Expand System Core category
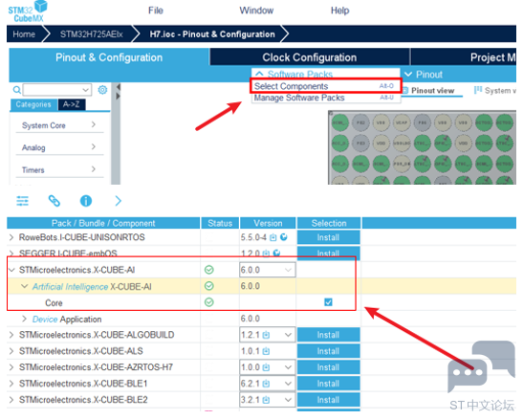Screen dimensions: 523x420 [59, 125]
